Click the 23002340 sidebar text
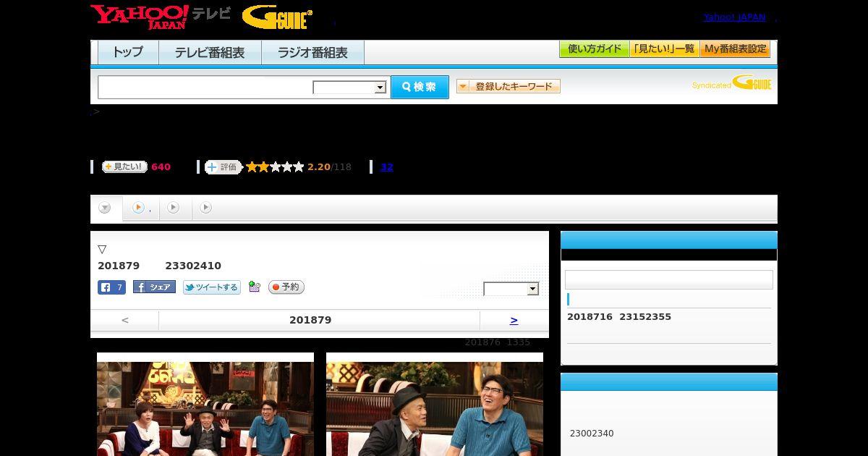Viewport: 868px width, 456px height. 592,434
